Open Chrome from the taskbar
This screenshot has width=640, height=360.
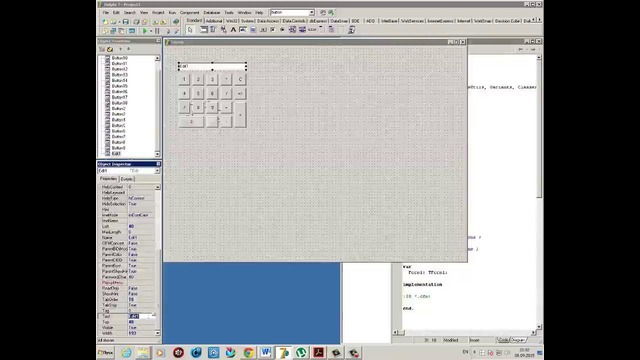(x=248, y=353)
